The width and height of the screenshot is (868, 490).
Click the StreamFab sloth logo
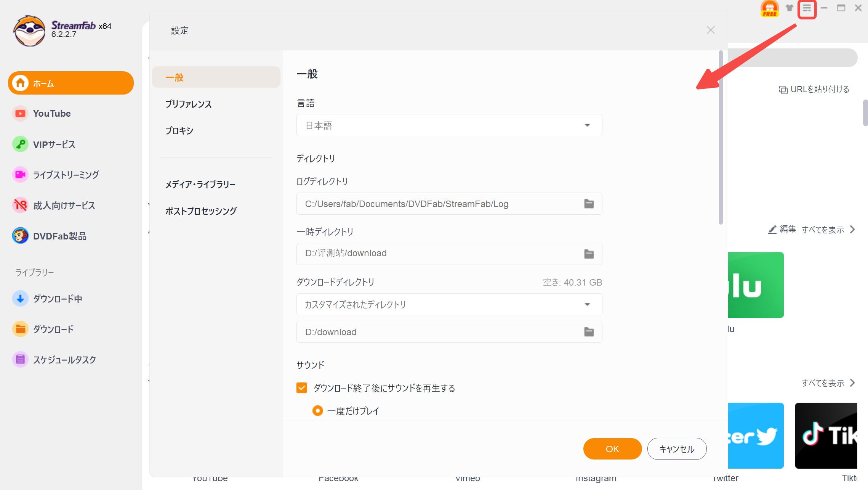(29, 31)
